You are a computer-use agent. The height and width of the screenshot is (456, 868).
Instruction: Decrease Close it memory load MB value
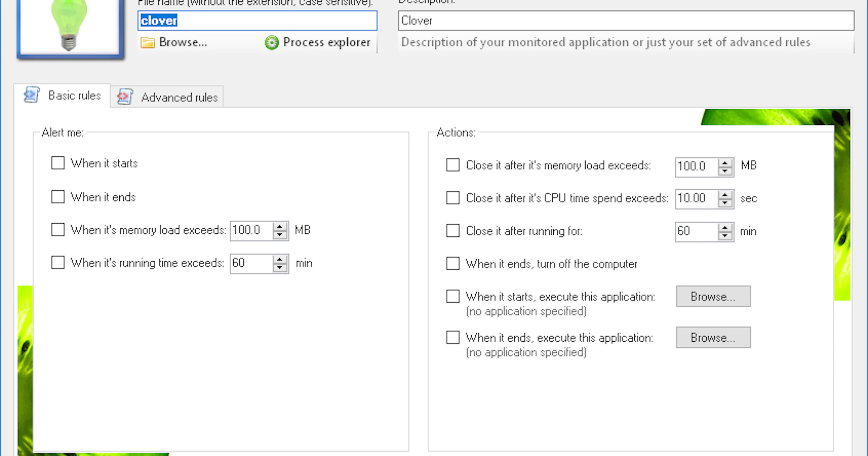(x=725, y=171)
